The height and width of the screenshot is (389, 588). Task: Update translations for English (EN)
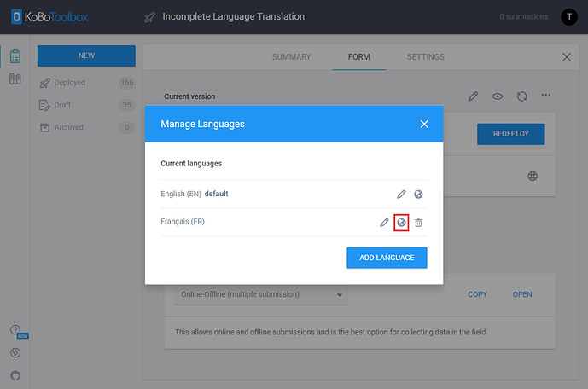pos(418,194)
